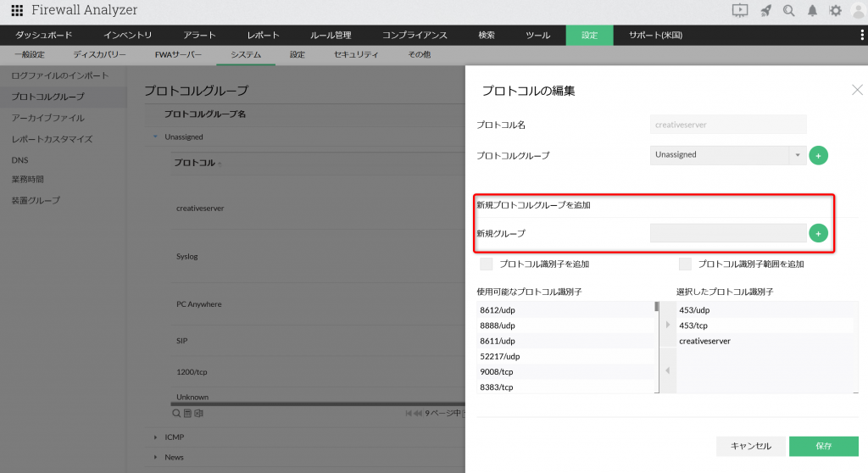The height and width of the screenshot is (473, 868).
Task: Click the 保存 button
Action: pyautogui.click(x=824, y=446)
